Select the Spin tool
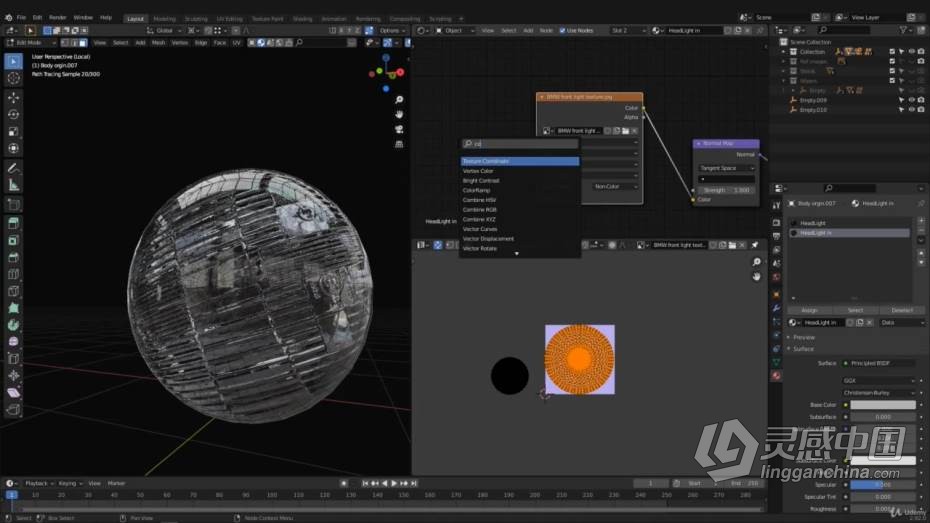This screenshot has width=930, height=523. tap(13, 325)
